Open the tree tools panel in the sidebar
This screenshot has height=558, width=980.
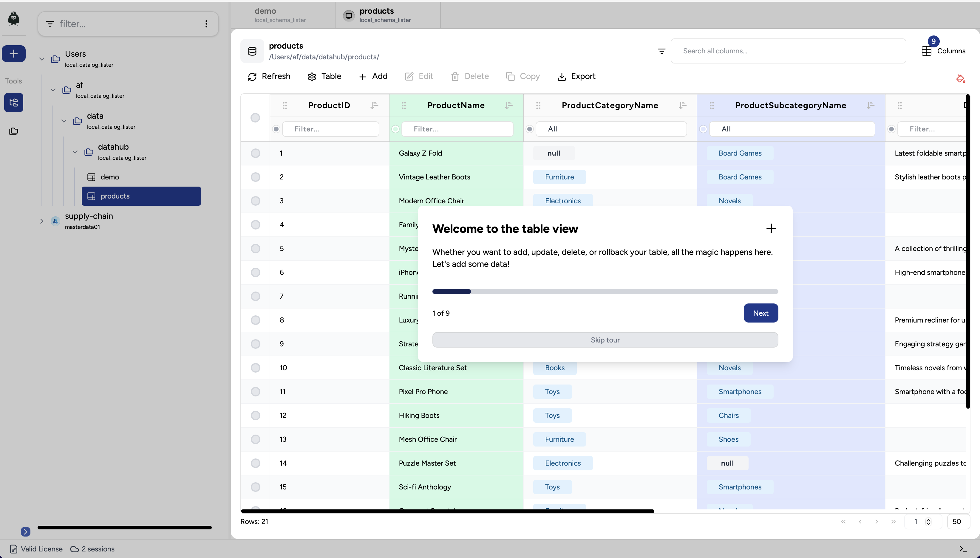14,102
